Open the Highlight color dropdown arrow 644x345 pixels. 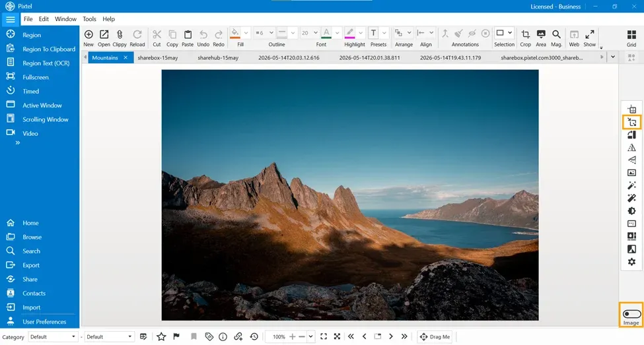click(x=361, y=33)
